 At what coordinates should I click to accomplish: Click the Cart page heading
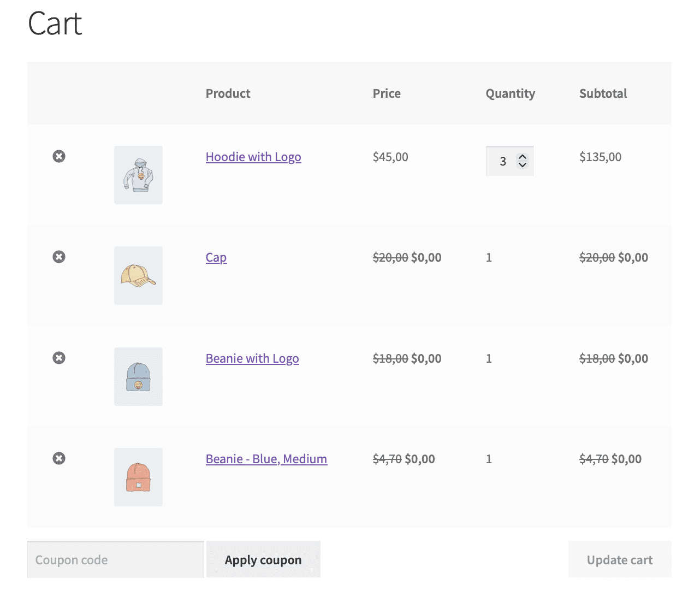55,23
